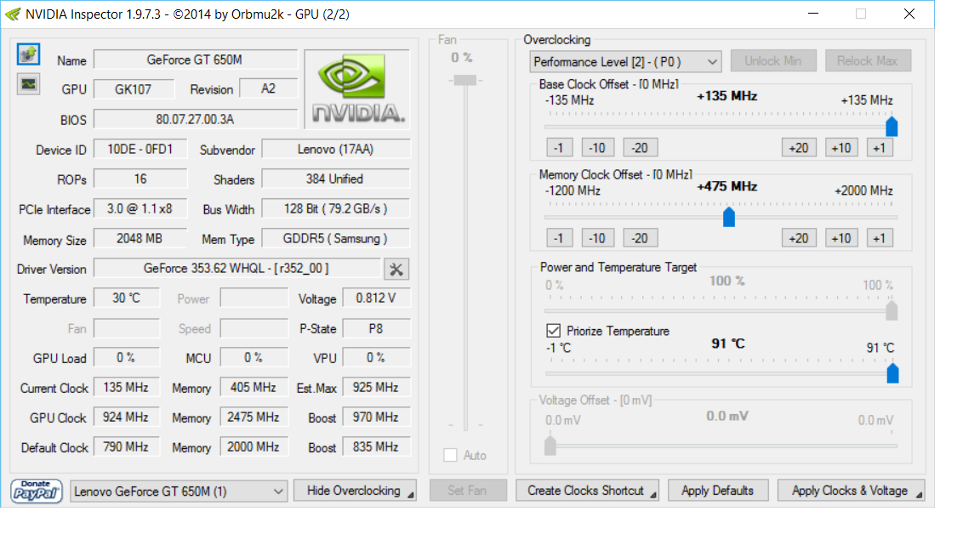
Task: Click the Apply Defaults button
Action: (x=717, y=491)
